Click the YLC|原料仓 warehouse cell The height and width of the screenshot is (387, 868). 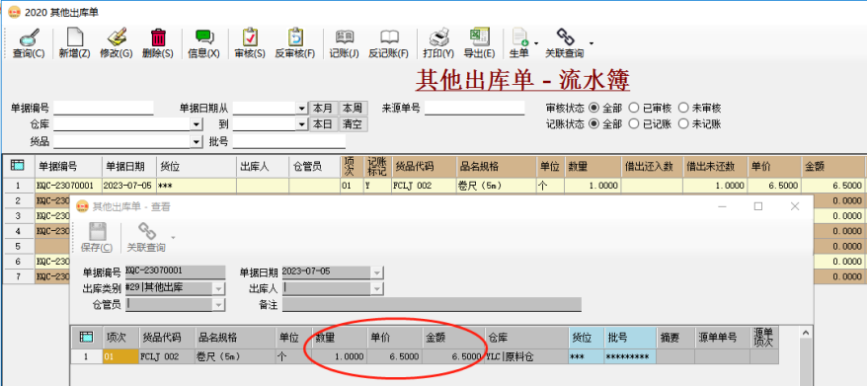(x=526, y=357)
